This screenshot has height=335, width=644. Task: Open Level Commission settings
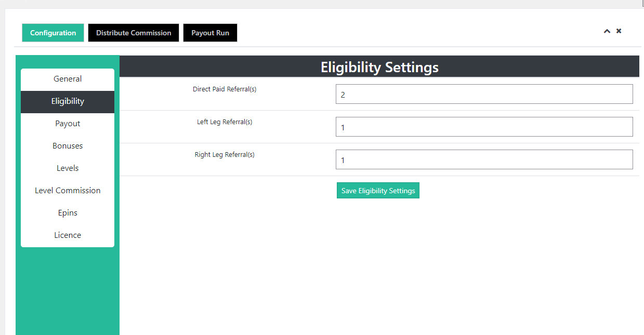(68, 191)
